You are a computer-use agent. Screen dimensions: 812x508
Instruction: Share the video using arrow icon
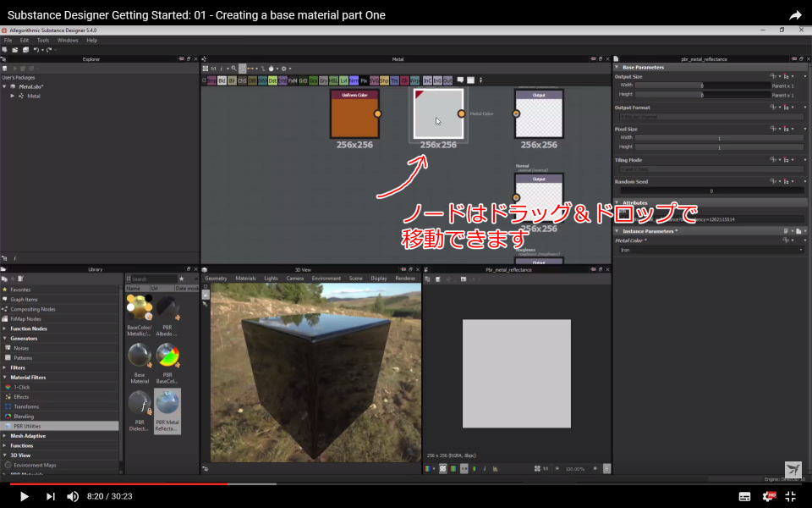tap(795, 15)
